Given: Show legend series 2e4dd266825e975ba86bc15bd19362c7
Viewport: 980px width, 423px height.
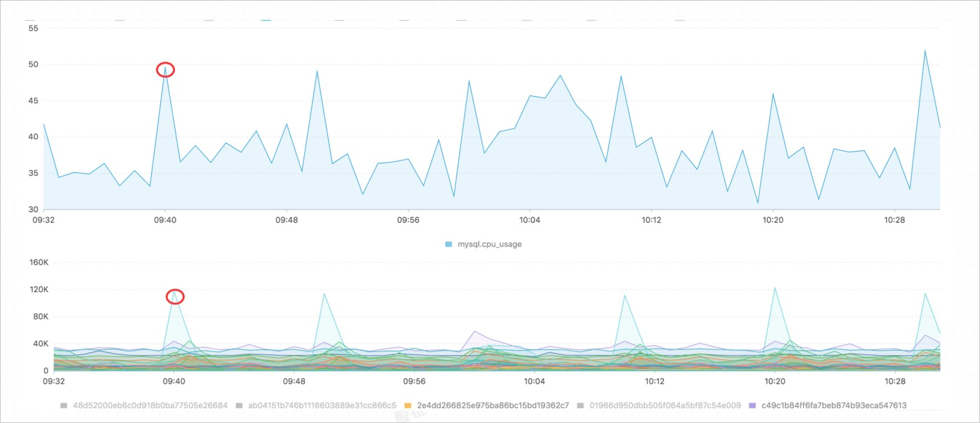Looking at the screenshot, I should [493, 406].
